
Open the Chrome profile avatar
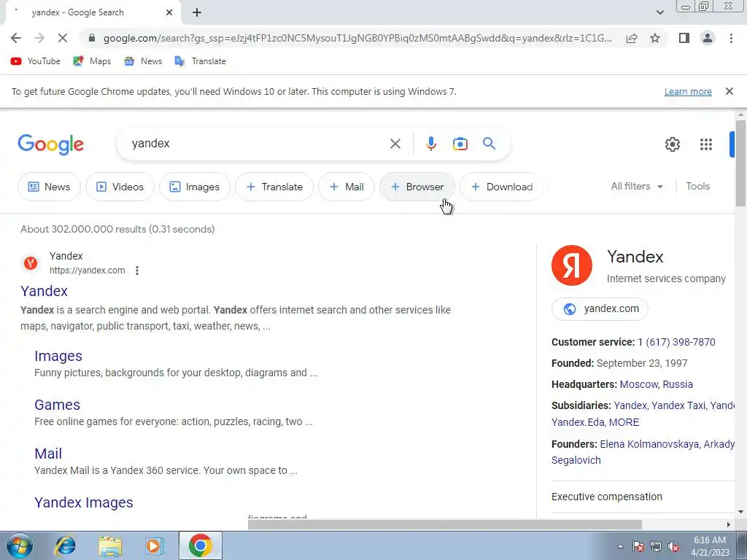[x=708, y=38]
